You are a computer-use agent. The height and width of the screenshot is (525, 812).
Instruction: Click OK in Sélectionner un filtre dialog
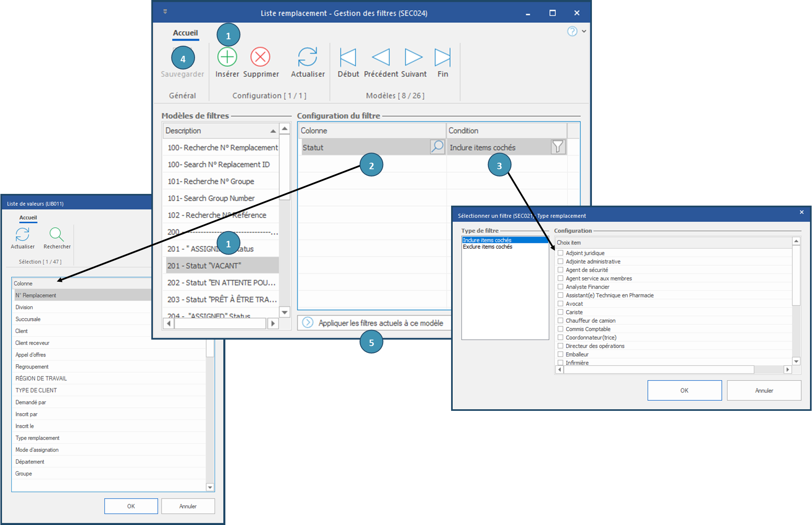point(684,390)
